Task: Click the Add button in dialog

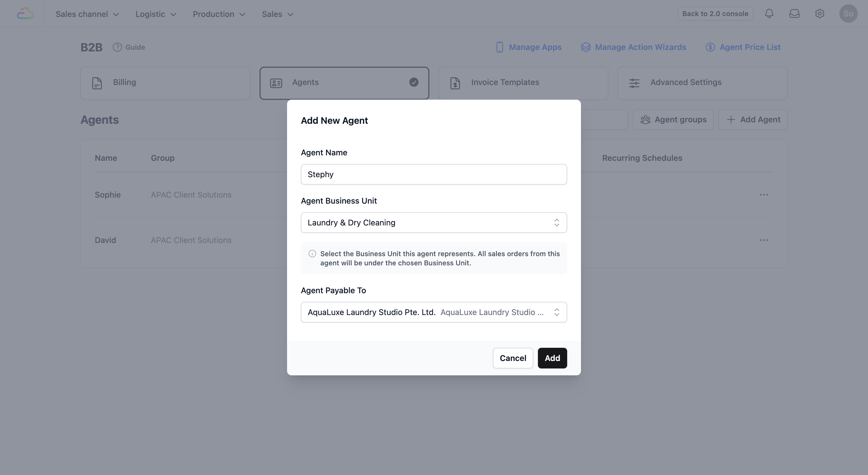Action: coord(552,358)
